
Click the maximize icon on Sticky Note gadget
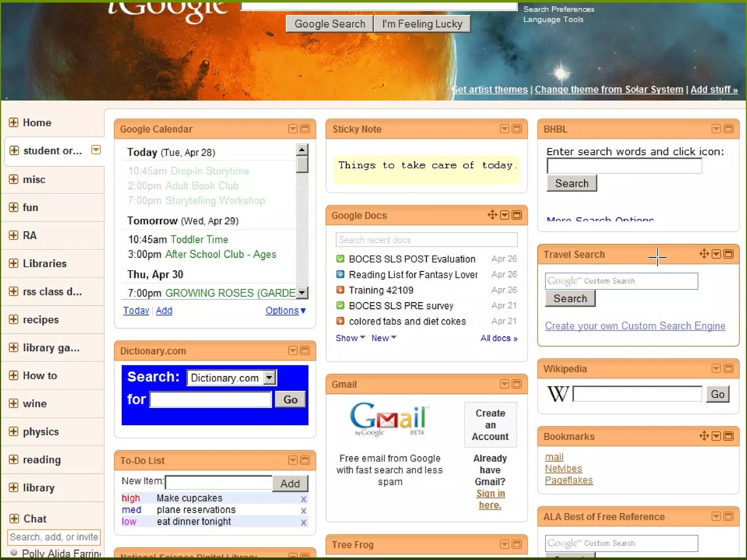(x=516, y=129)
